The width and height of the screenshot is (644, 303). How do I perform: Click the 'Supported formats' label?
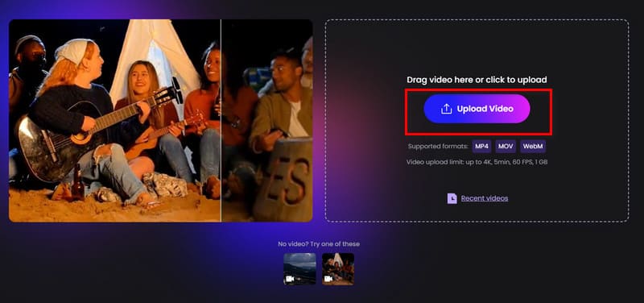point(438,147)
